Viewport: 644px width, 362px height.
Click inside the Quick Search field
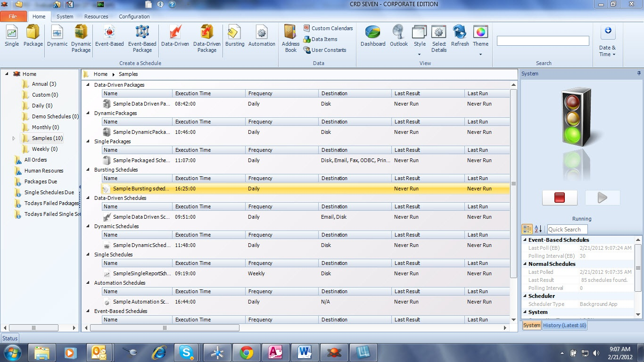(x=567, y=229)
